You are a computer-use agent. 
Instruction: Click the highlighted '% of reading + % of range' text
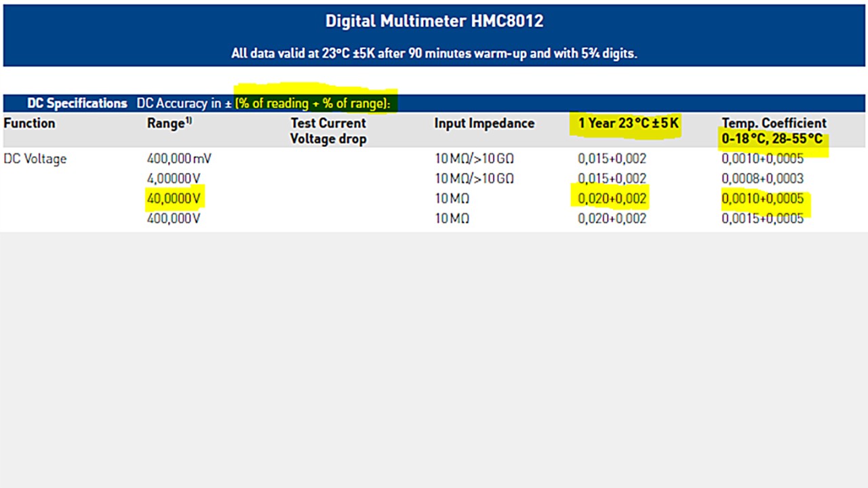(313, 104)
